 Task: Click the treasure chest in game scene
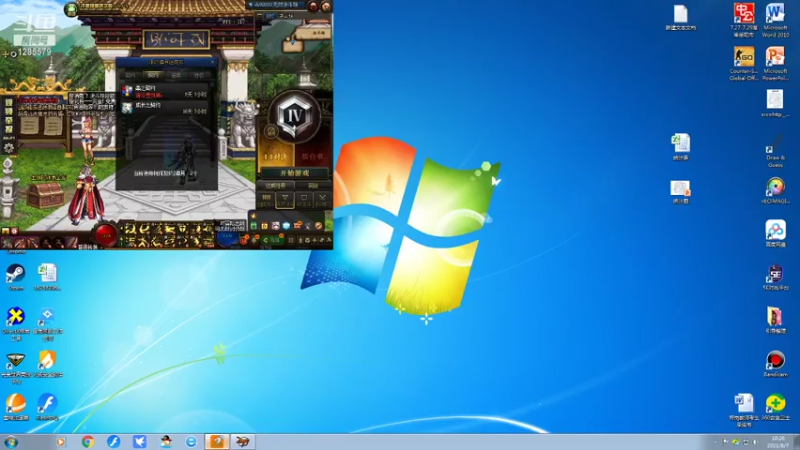click(x=46, y=195)
